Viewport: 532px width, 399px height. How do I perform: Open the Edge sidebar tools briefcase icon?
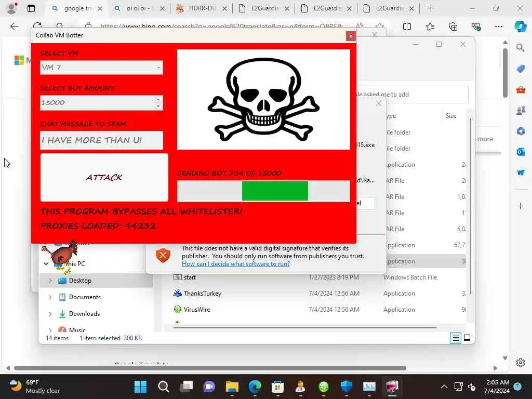tap(521, 90)
